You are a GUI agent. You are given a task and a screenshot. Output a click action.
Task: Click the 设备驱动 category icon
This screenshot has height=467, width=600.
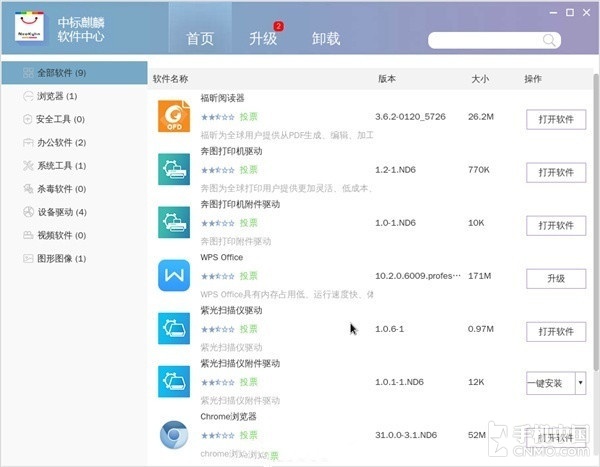[28, 212]
